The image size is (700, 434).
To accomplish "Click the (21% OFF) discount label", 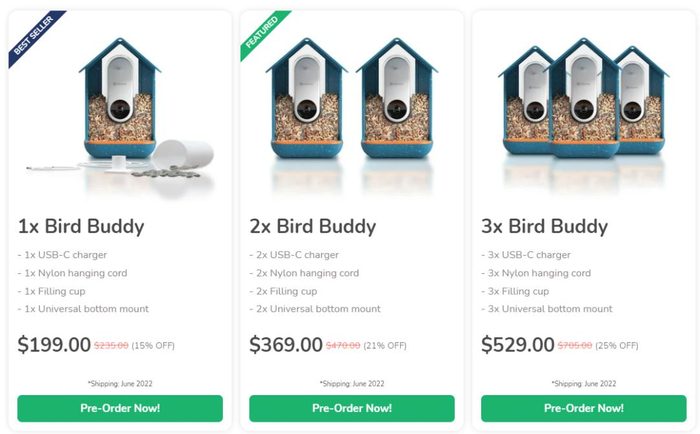I will 384,346.
